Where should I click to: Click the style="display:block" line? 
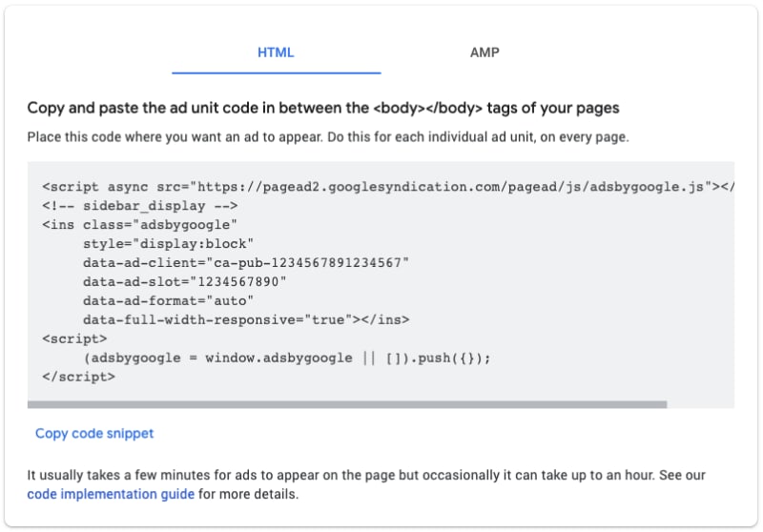169,244
